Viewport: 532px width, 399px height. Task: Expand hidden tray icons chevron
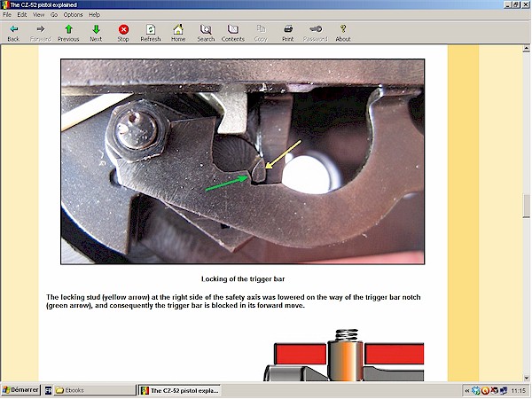point(467,391)
